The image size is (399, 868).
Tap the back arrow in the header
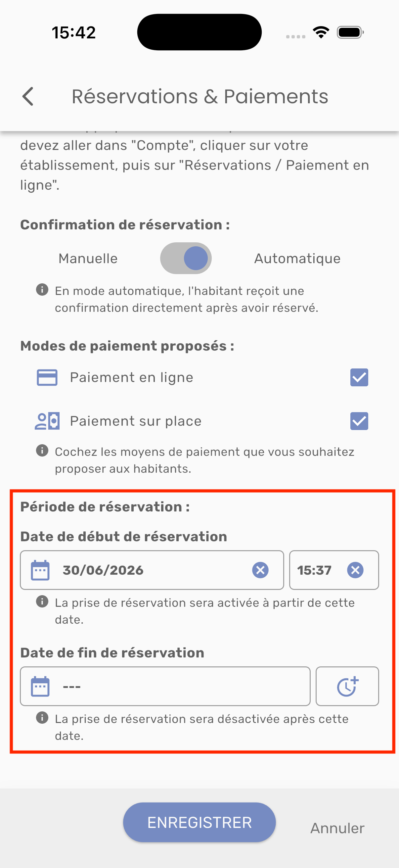(x=28, y=96)
